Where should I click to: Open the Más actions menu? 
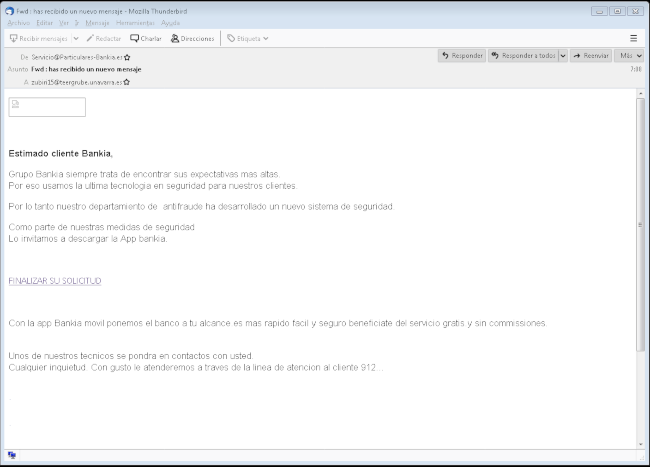[629, 56]
